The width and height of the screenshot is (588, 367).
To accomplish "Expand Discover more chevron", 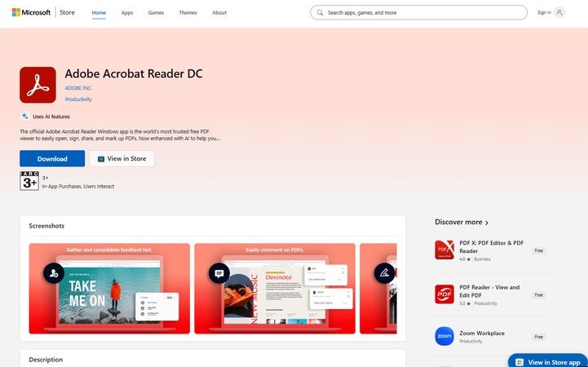I will (487, 223).
